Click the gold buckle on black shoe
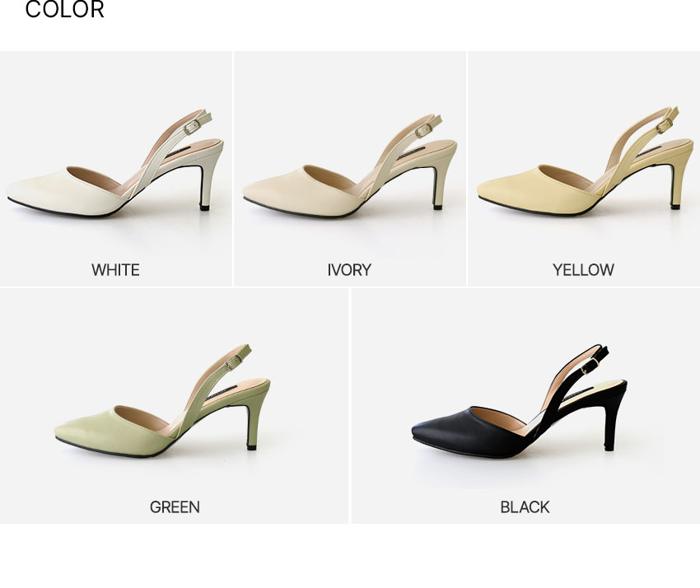Viewport: 700px width, 588px height. pyautogui.click(x=590, y=367)
